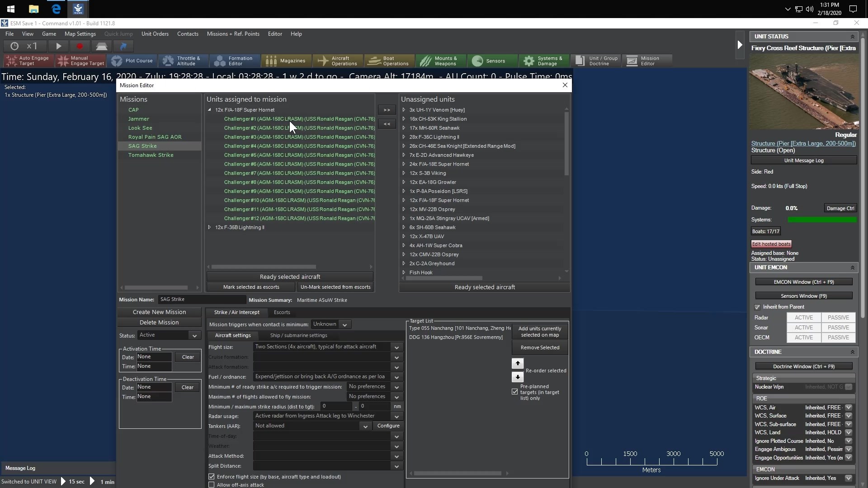The width and height of the screenshot is (868, 488).
Task: Launch the Formation Editor
Action: coord(236,61)
